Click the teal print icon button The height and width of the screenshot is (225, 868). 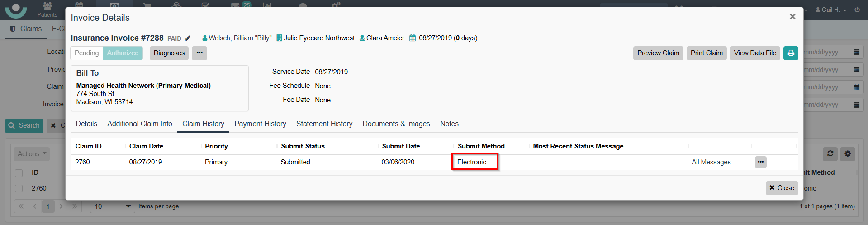(791, 53)
